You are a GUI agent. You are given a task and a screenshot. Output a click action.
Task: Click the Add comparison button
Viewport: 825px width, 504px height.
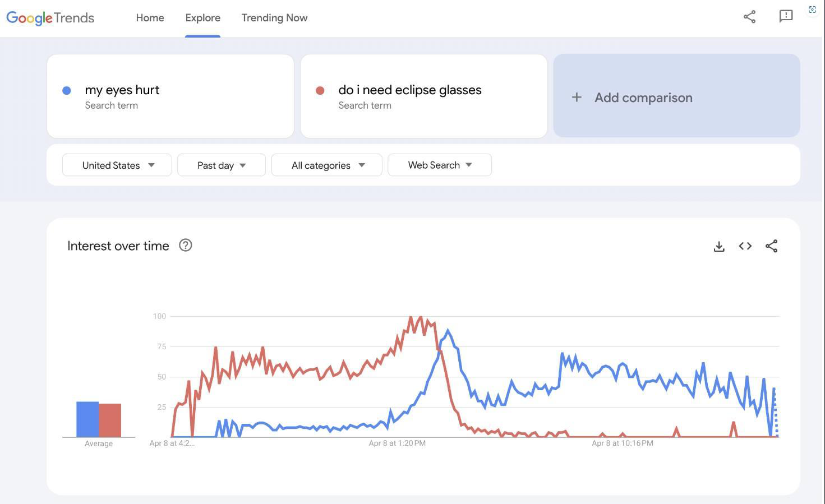676,96
